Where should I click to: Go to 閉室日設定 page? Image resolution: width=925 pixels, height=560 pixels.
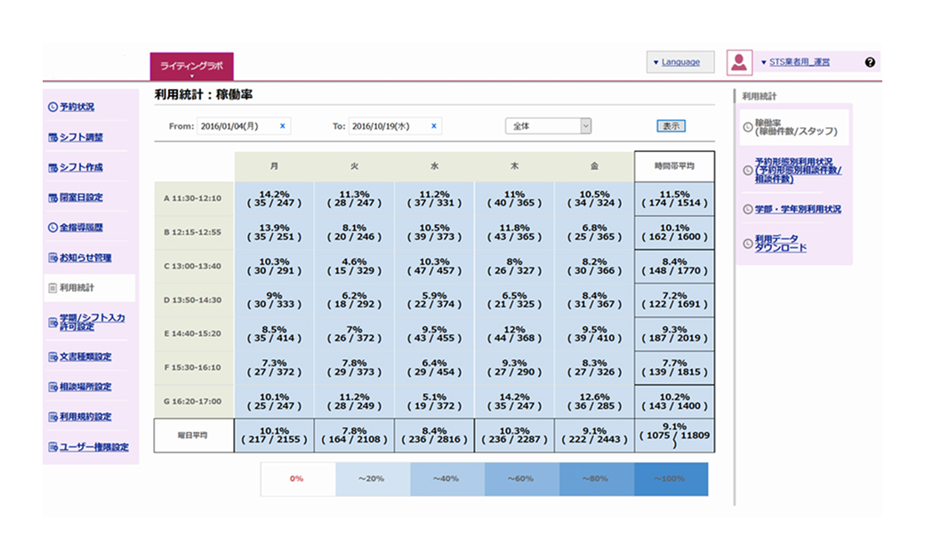[x=80, y=197]
